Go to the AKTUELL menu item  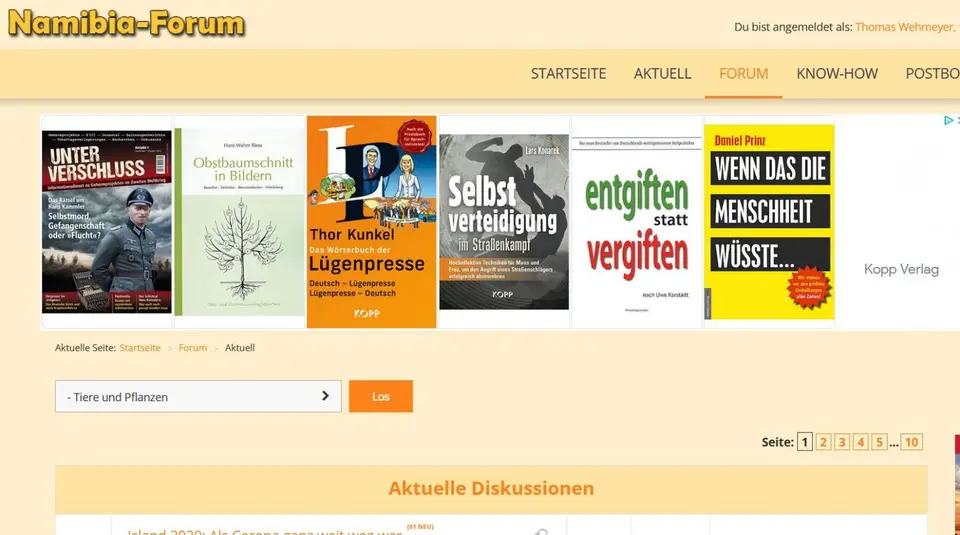pyautogui.click(x=662, y=73)
